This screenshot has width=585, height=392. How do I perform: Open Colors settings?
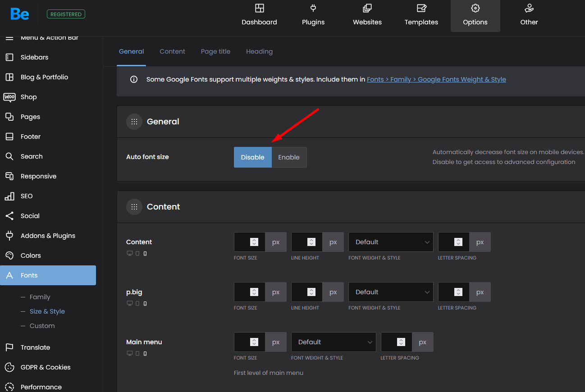click(x=48, y=255)
